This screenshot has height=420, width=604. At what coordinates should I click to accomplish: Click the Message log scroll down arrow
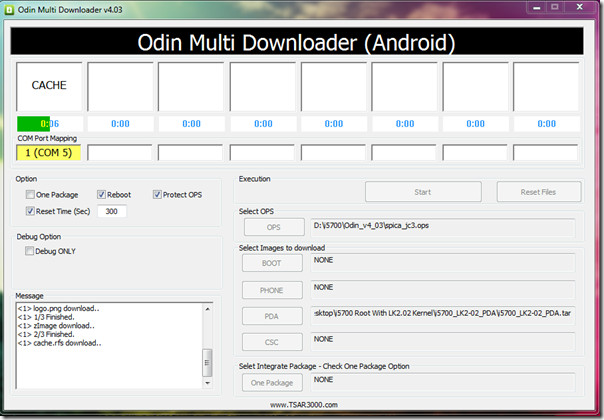[x=208, y=383]
